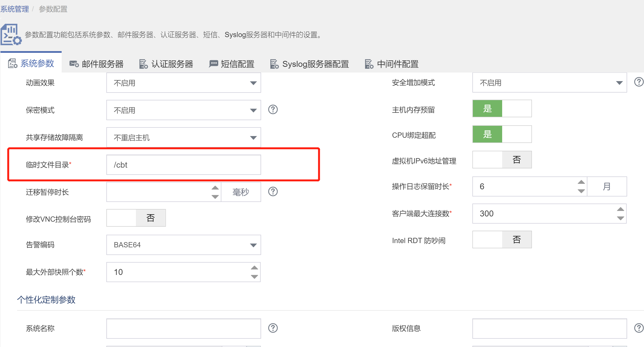
Task: Toggle the 主机内存预留 switch
Action: (x=502, y=109)
